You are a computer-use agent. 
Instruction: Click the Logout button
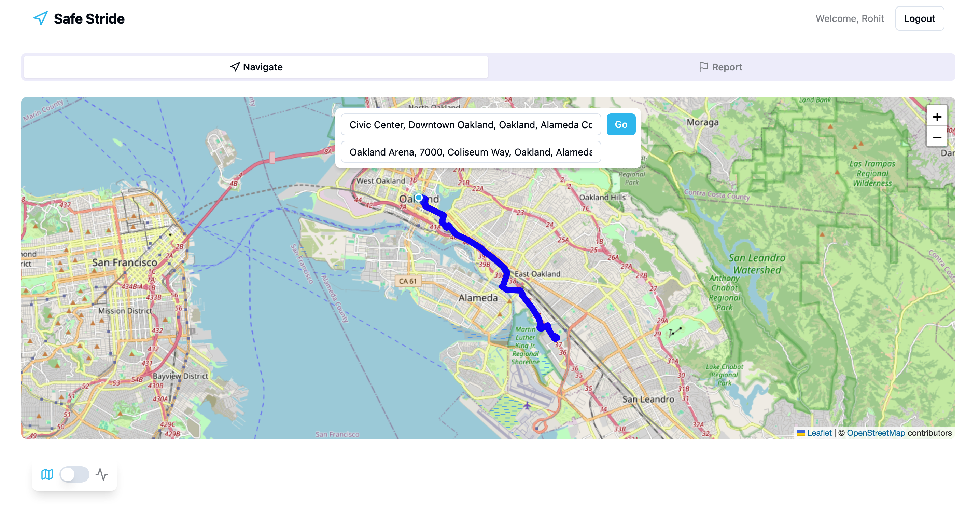919,19
